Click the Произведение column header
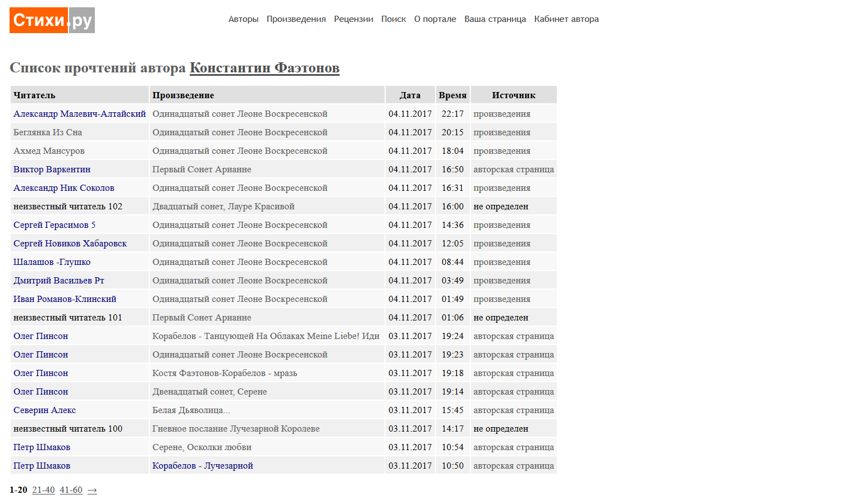The height and width of the screenshot is (504, 851). tap(267, 95)
